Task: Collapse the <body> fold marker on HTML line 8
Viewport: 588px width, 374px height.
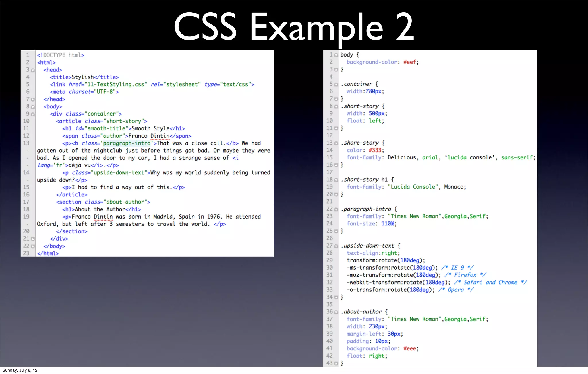Action: click(33, 107)
